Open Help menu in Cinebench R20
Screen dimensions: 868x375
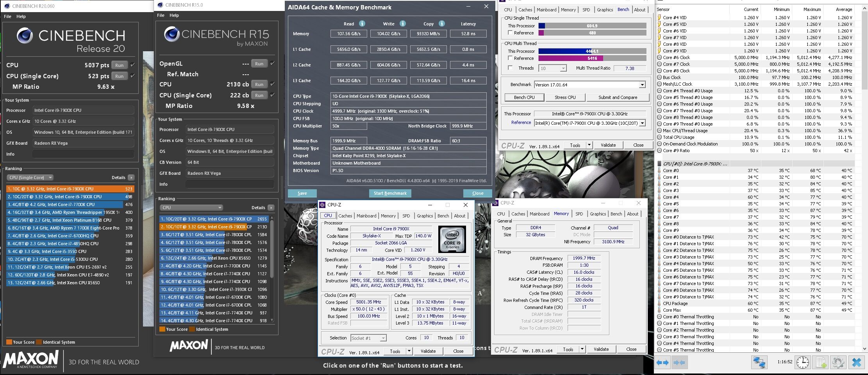click(x=21, y=16)
